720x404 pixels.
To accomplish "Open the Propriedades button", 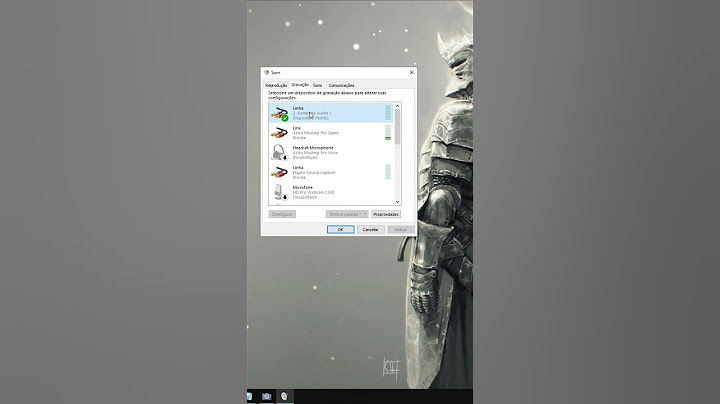I will tap(386, 214).
